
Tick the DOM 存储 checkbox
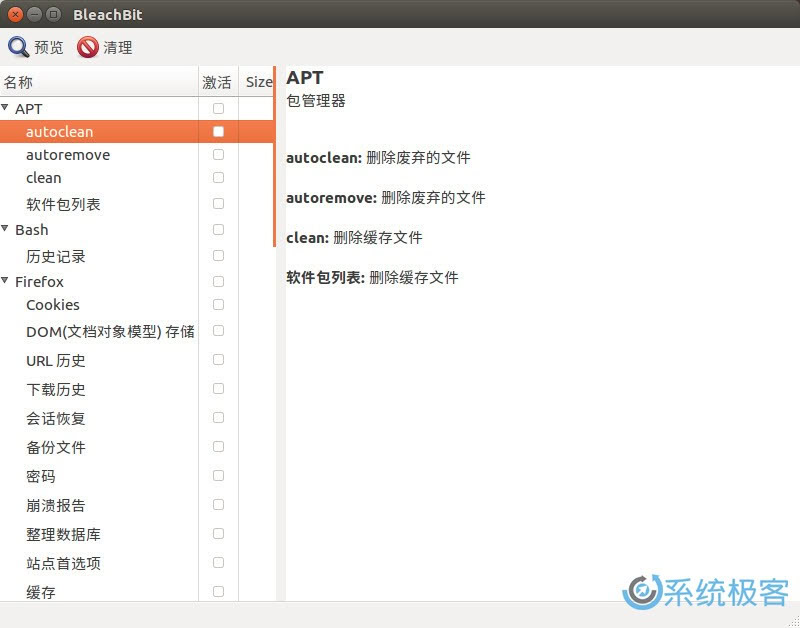click(218, 331)
